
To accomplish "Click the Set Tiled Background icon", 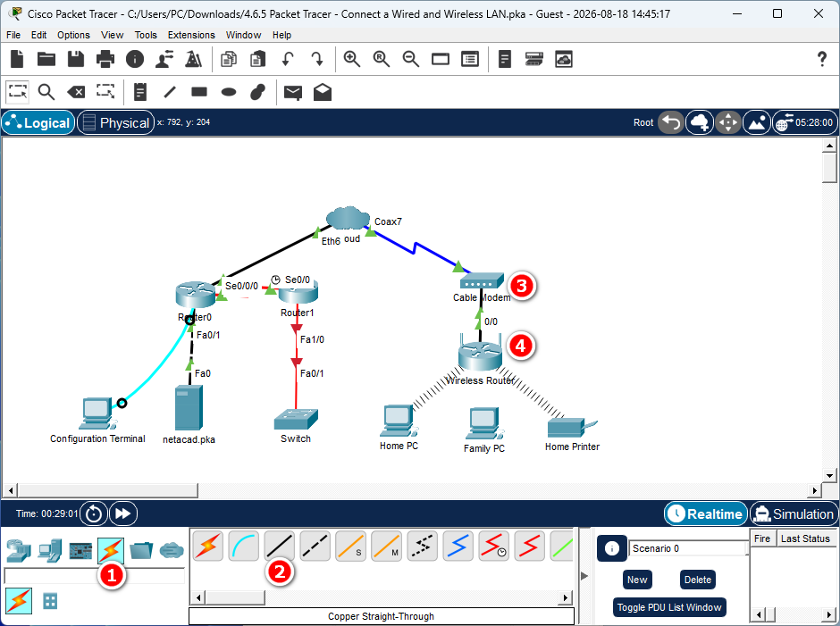I will [757, 122].
